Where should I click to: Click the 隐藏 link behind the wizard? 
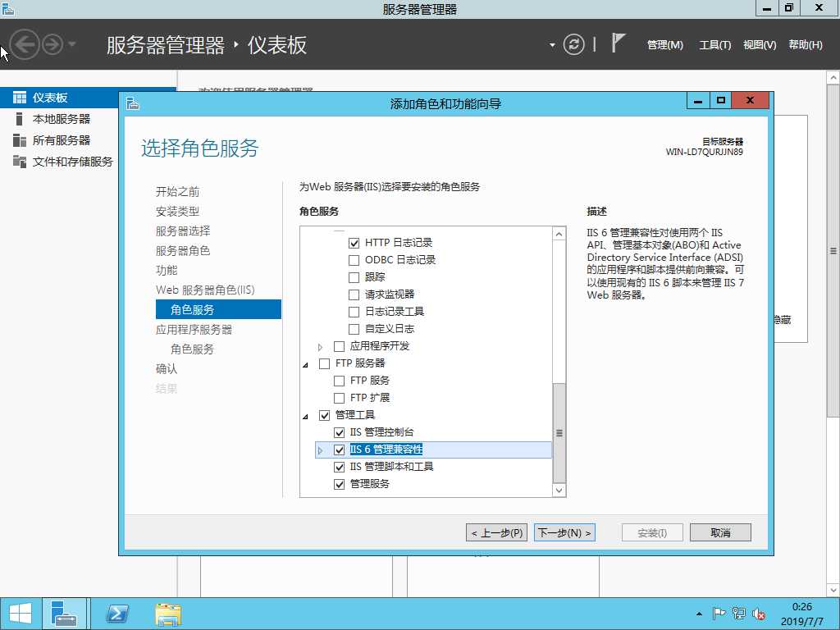tap(782, 320)
